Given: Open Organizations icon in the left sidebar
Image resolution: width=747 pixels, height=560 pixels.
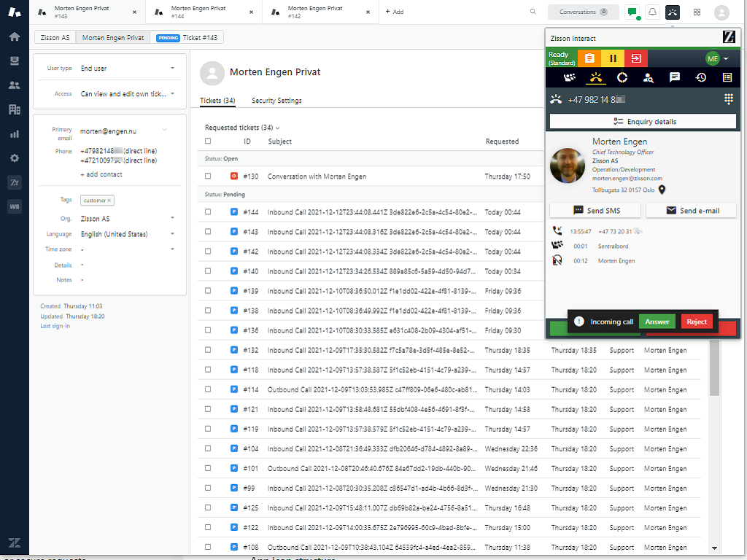Looking at the screenshot, I should click(14, 109).
